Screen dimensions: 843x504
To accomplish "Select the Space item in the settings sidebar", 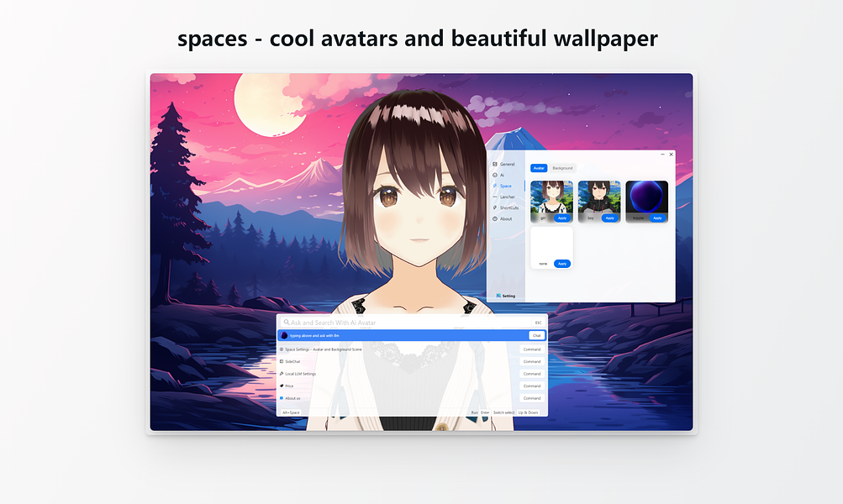I will pos(503,186).
